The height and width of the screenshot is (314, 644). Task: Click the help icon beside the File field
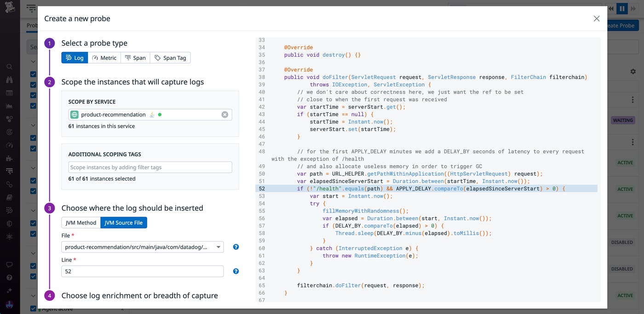point(236,247)
